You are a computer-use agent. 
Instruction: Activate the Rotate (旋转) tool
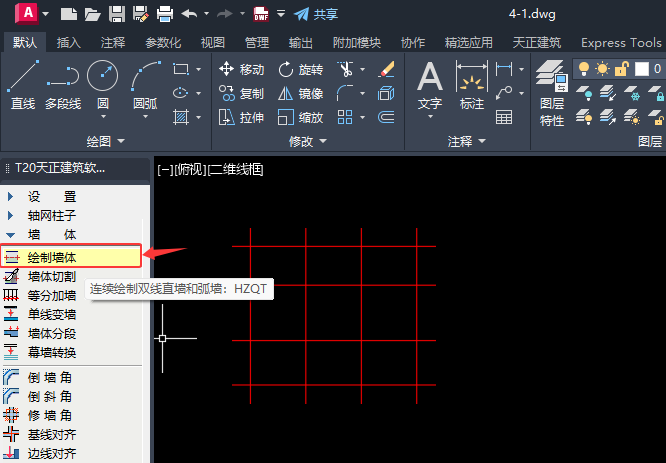point(301,69)
